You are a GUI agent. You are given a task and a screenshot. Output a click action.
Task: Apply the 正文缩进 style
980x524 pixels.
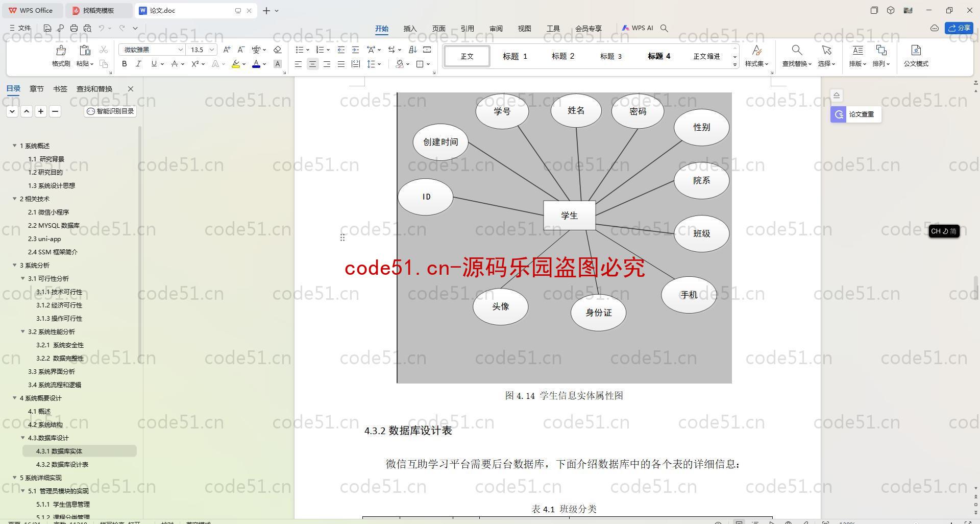pyautogui.click(x=706, y=56)
